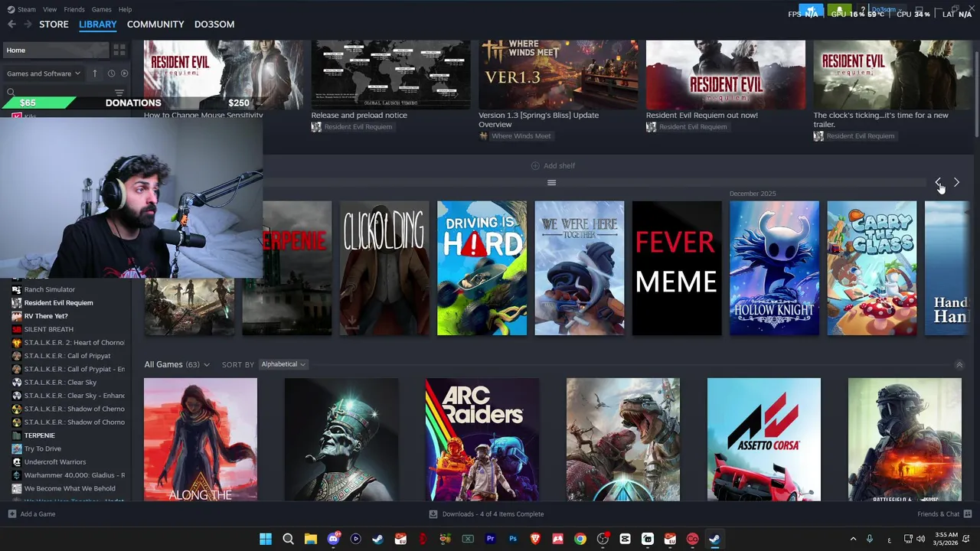Click shelf drag handle icon
The image size is (980, 551).
pyautogui.click(x=551, y=182)
